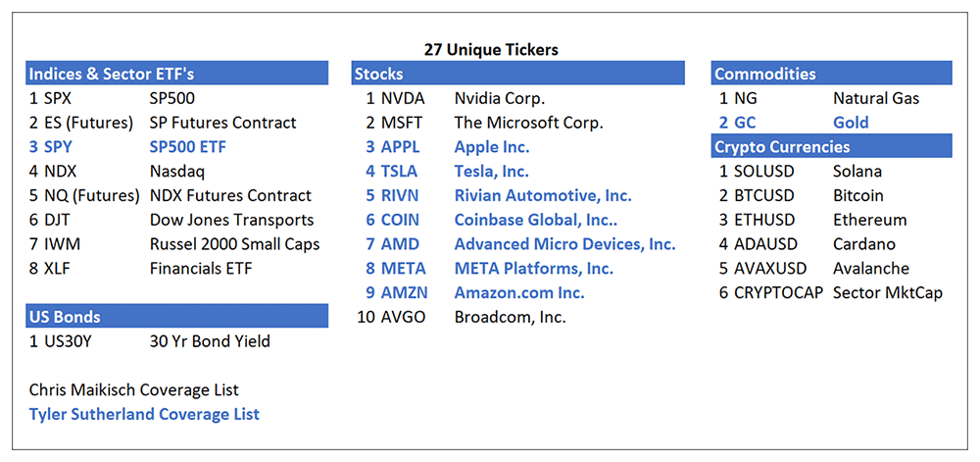Select the NVDA ticker
The width and height of the screenshot is (980, 462).
(x=404, y=98)
